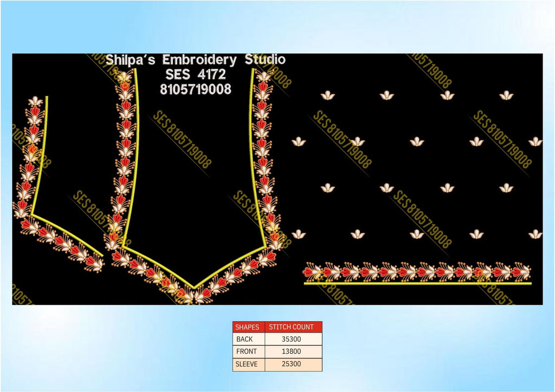Click the '25300' stitch count cell
Viewport: 555px width, 392px height.
tap(293, 364)
